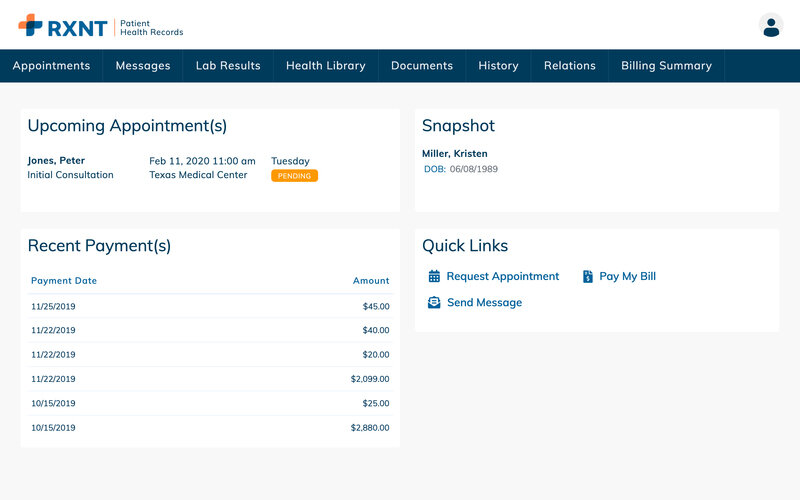Go to the Messages tab
The height and width of the screenshot is (500, 800).
(143, 66)
